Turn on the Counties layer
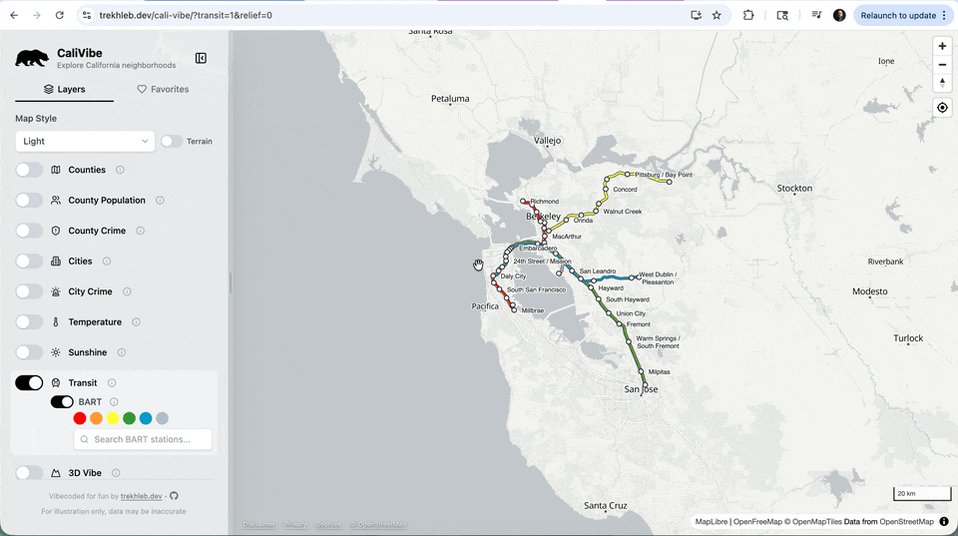 click(29, 170)
